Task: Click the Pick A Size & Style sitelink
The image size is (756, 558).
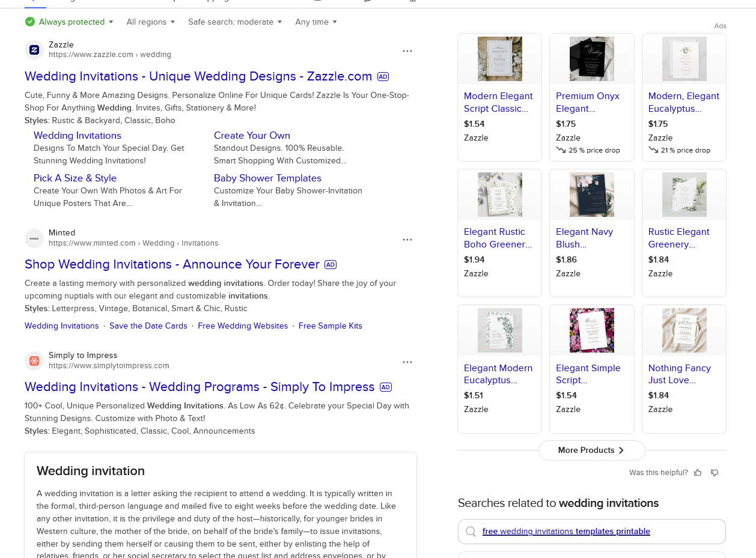Action: 75,178
